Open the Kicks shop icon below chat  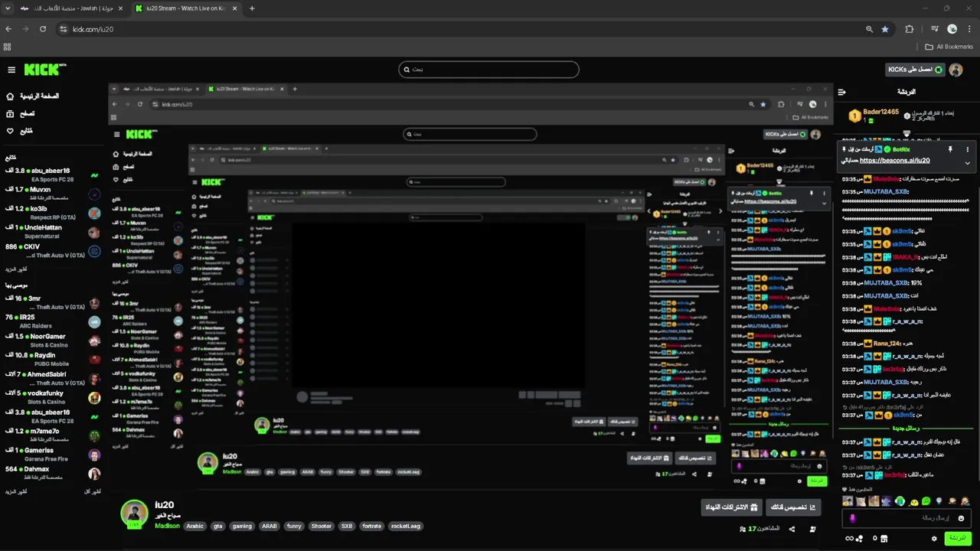[x=884, y=538]
